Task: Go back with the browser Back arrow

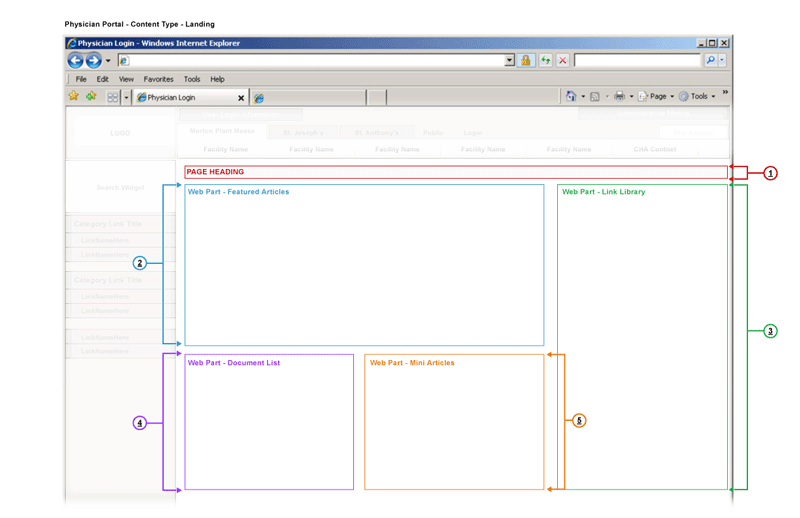Action: coord(76,61)
